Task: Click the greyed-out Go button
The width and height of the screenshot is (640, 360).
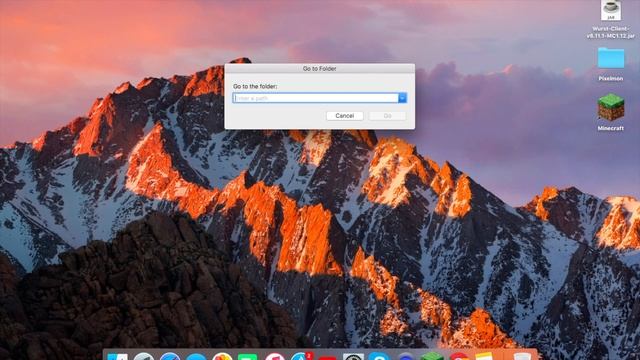Action: point(387,116)
